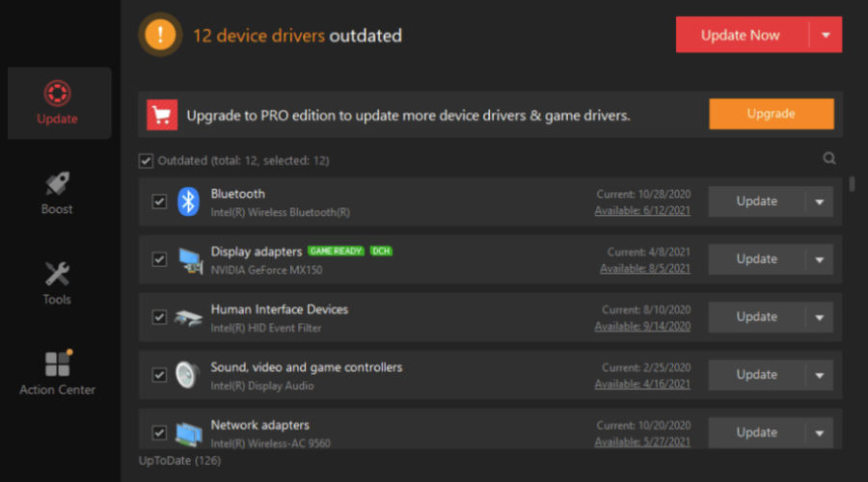Open the Boost section in sidebar

click(57, 193)
